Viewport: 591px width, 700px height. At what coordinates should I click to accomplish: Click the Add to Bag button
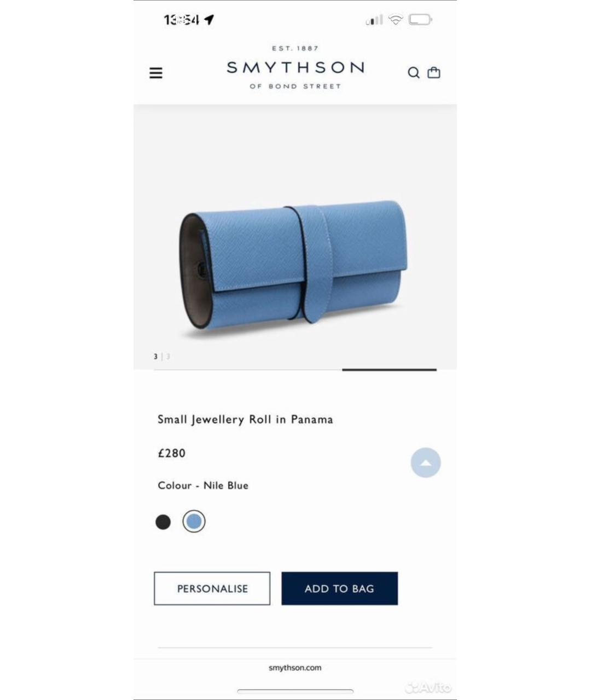coord(340,588)
